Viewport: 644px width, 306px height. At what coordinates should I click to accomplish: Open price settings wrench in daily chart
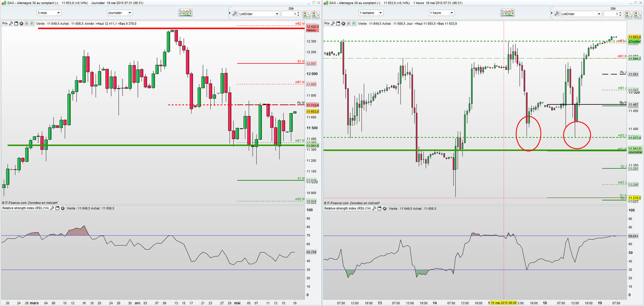pyautogui.click(x=11, y=24)
